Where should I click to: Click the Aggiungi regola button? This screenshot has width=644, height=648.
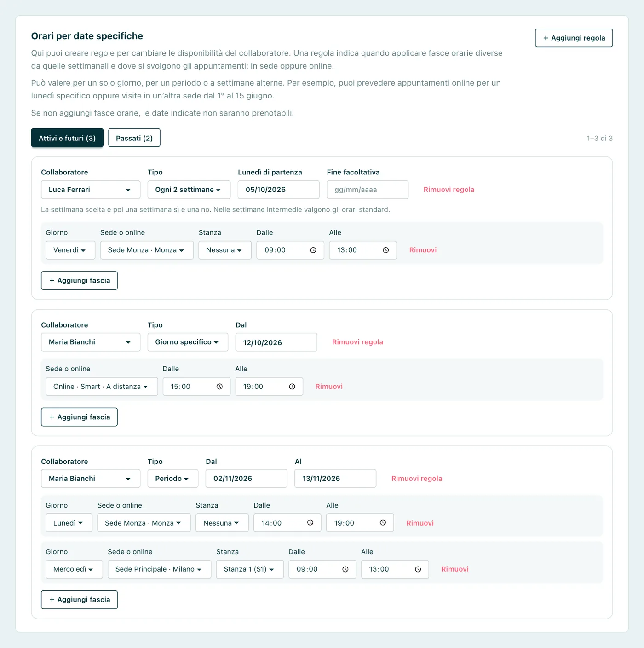pos(574,38)
